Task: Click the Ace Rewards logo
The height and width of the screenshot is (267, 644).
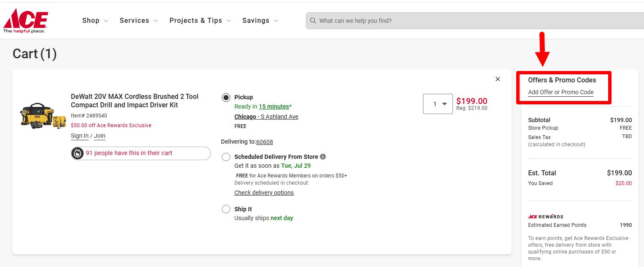Action: (546, 216)
